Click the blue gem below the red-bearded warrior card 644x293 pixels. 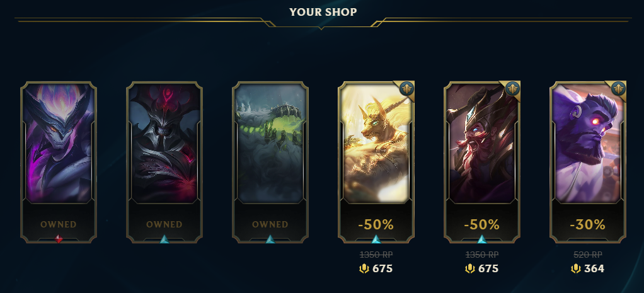click(x=482, y=239)
